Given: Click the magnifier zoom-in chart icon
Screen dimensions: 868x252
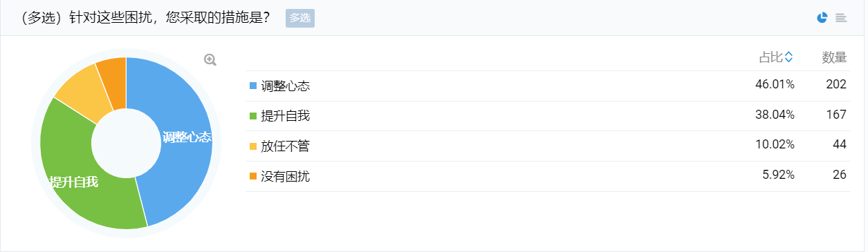Looking at the screenshot, I should tap(210, 60).
